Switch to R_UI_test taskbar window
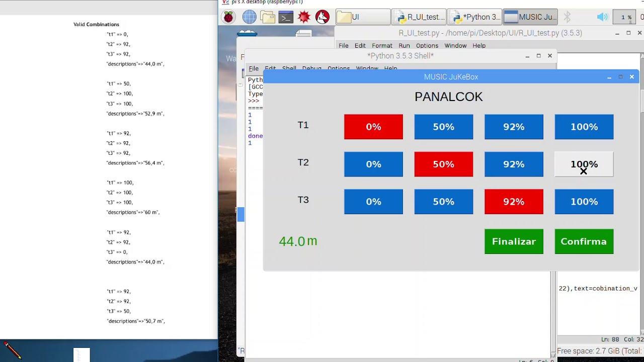 point(419,17)
